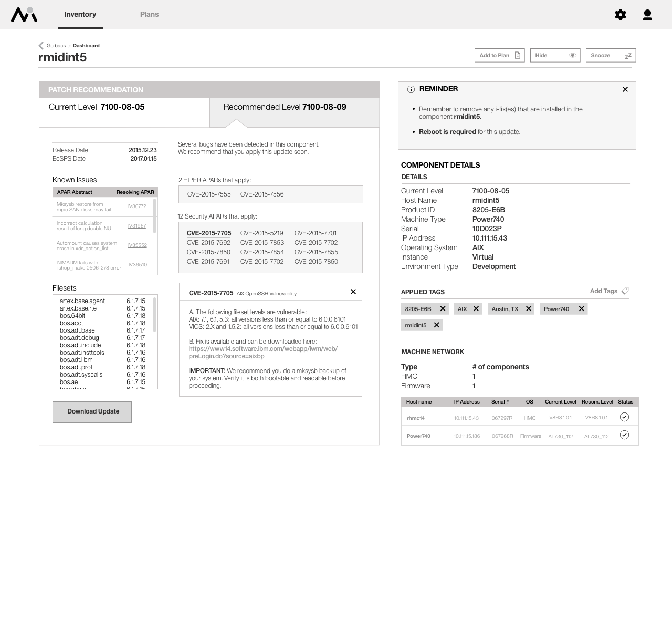Open resolving APAR IV35552
The width and height of the screenshot is (672, 620).
(138, 245)
